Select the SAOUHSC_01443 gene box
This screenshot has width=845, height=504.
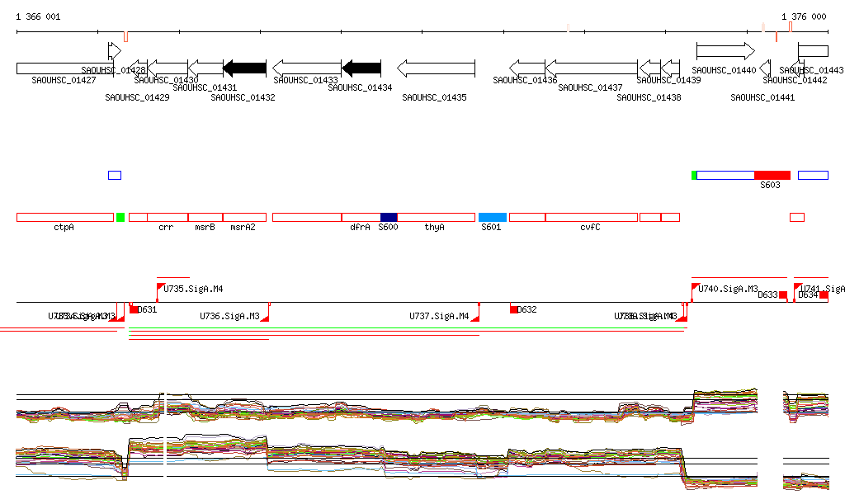click(x=813, y=51)
